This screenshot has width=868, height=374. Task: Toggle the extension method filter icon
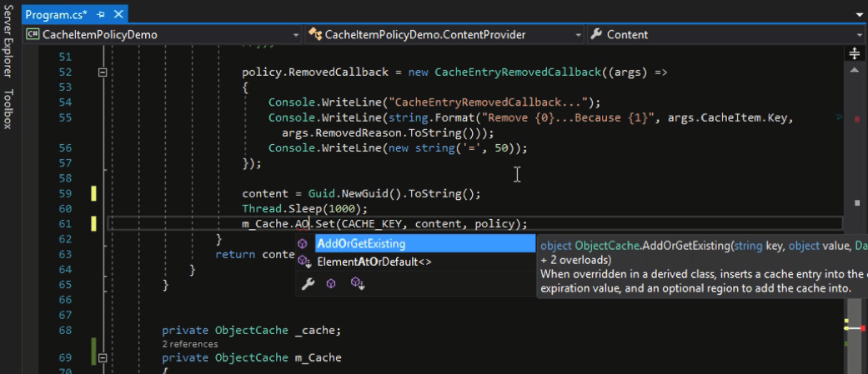point(357,284)
